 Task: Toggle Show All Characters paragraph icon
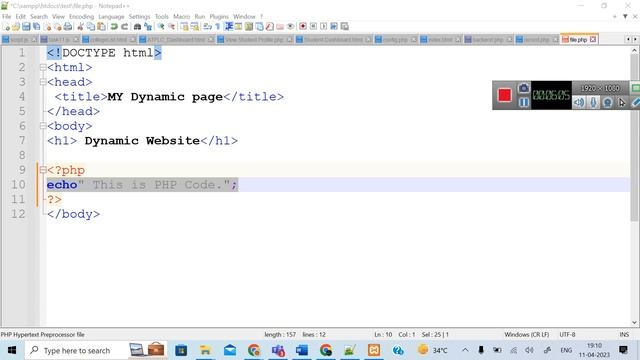pos(218,27)
